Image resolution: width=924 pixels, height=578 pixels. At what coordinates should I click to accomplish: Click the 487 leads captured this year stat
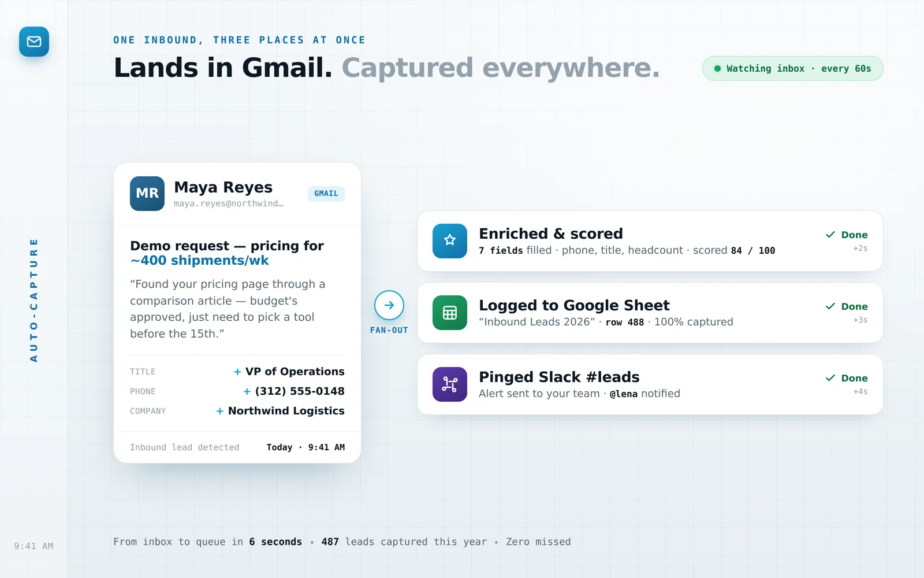404,542
